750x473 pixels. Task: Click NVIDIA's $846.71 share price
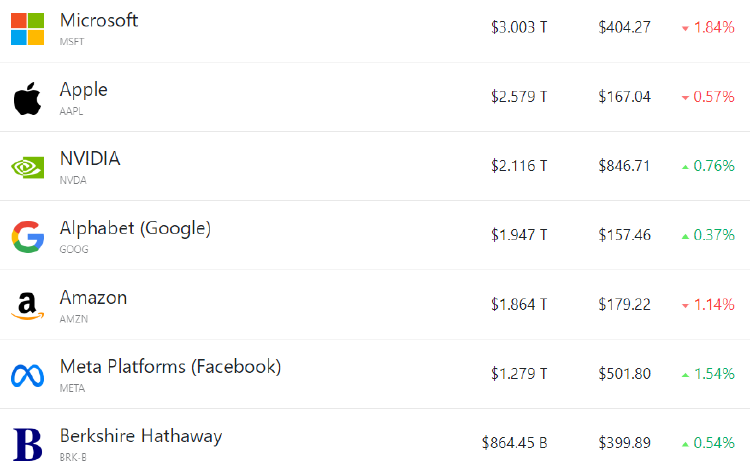(624, 166)
